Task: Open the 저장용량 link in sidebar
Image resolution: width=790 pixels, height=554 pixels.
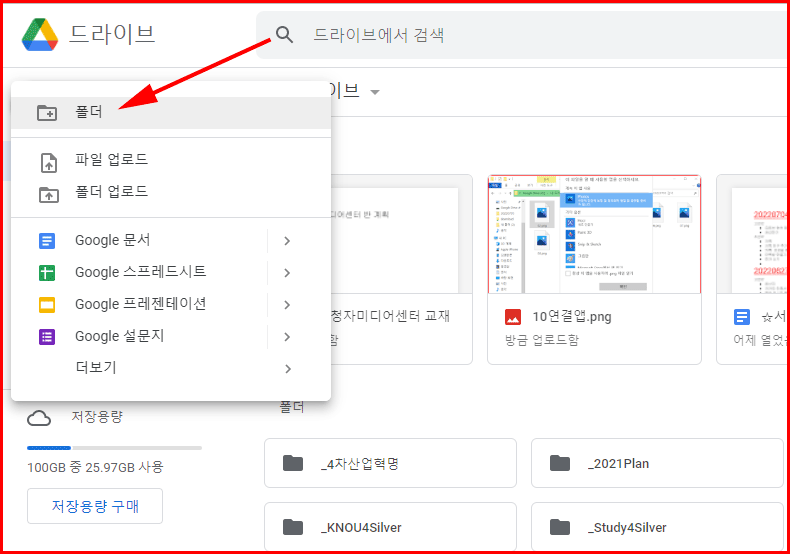Action: pos(97,417)
